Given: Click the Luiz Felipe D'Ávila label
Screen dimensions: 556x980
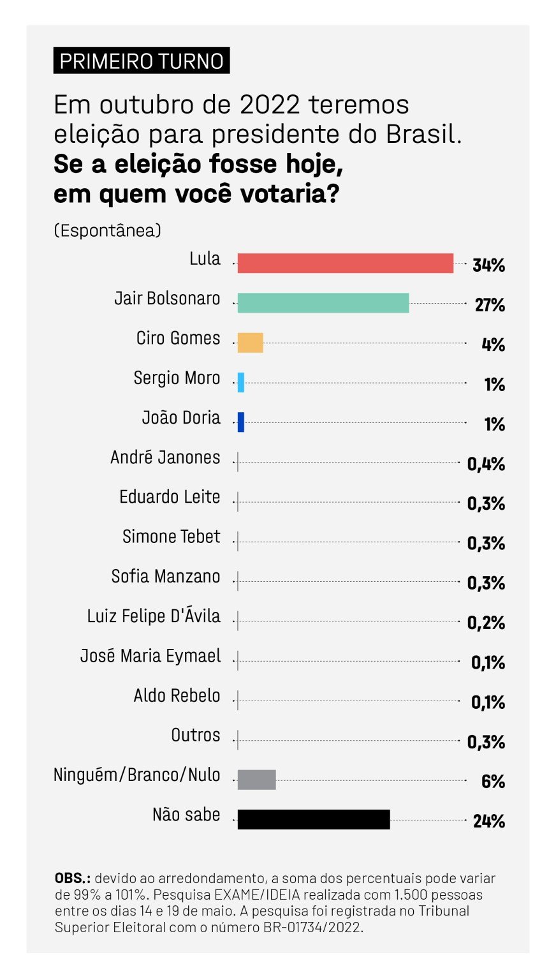Looking at the screenshot, I should point(154,616).
